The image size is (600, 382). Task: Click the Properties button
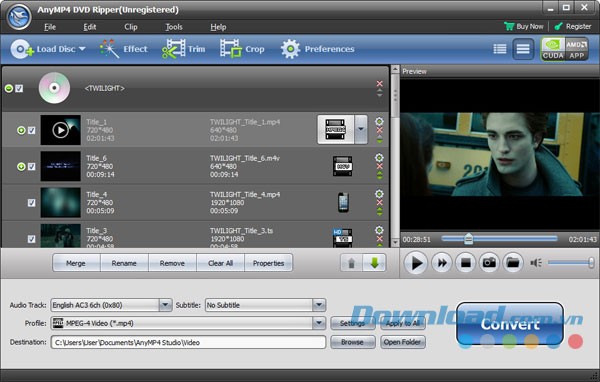[x=268, y=263]
